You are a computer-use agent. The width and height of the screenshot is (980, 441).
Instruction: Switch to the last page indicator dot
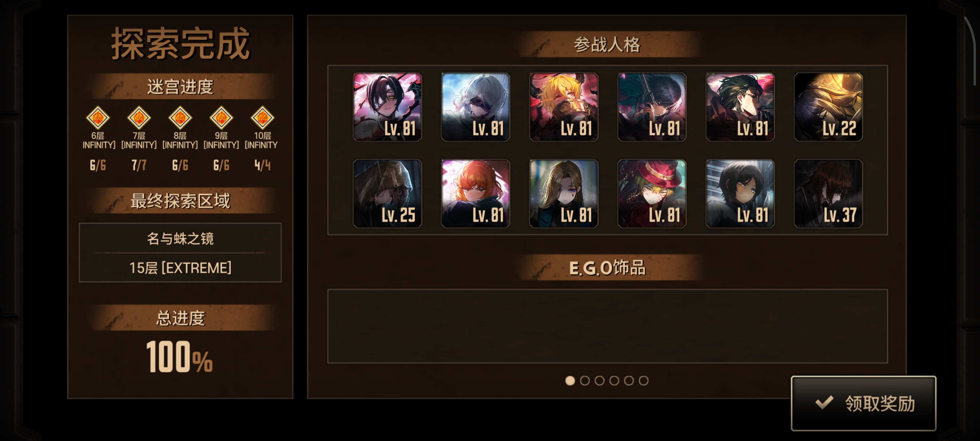643,381
